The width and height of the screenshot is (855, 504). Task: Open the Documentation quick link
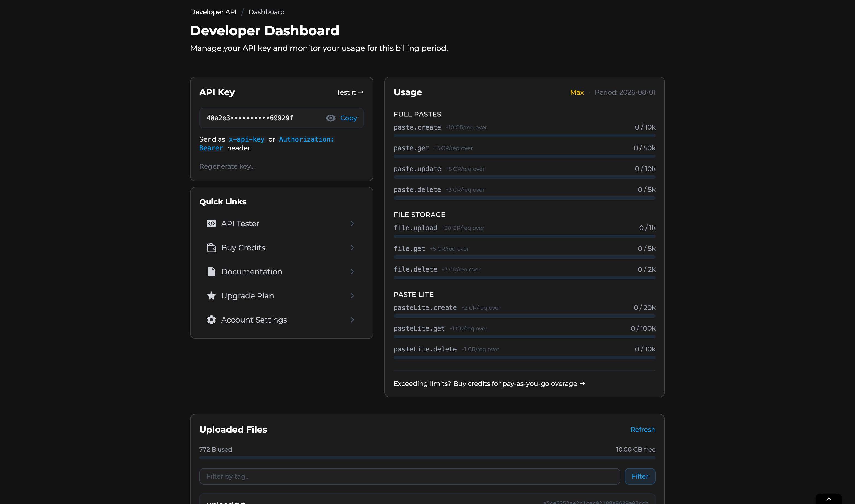click(x=281, y=272)
